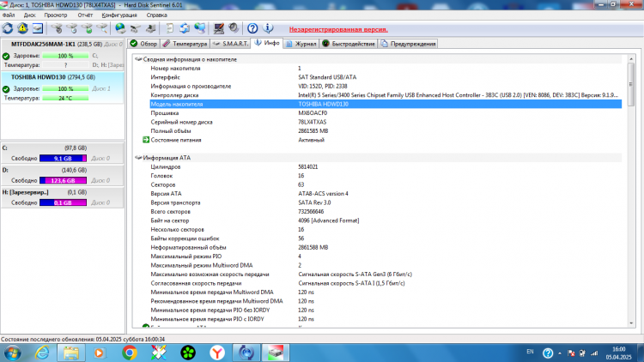Click TOSHIBA temperature bar 24 °C

65,98
